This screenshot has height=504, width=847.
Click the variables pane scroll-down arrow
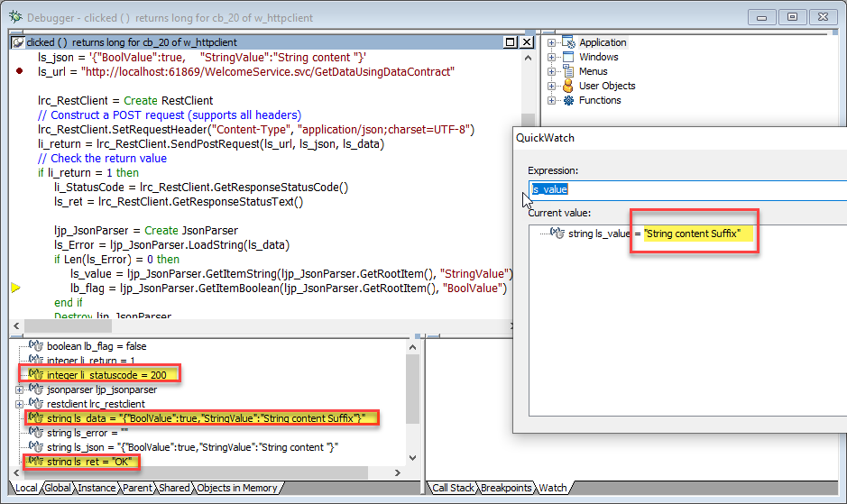pyautogui.click(x=413, y=458)
